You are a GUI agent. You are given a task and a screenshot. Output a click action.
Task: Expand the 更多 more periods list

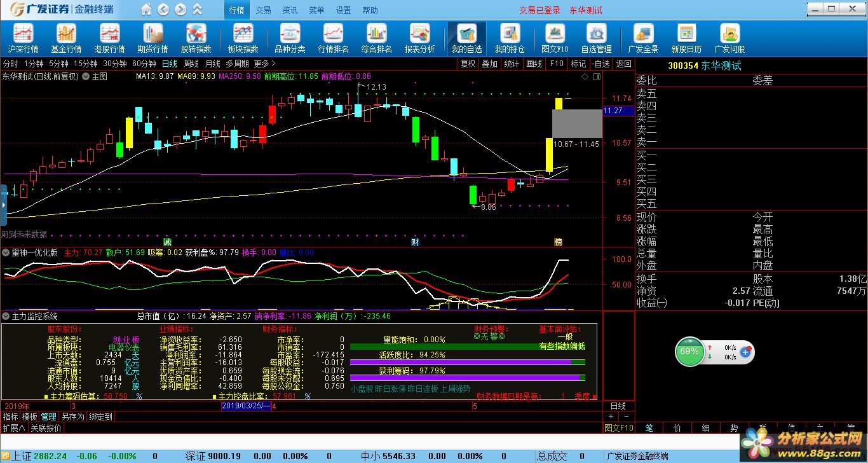click(264, 64)
